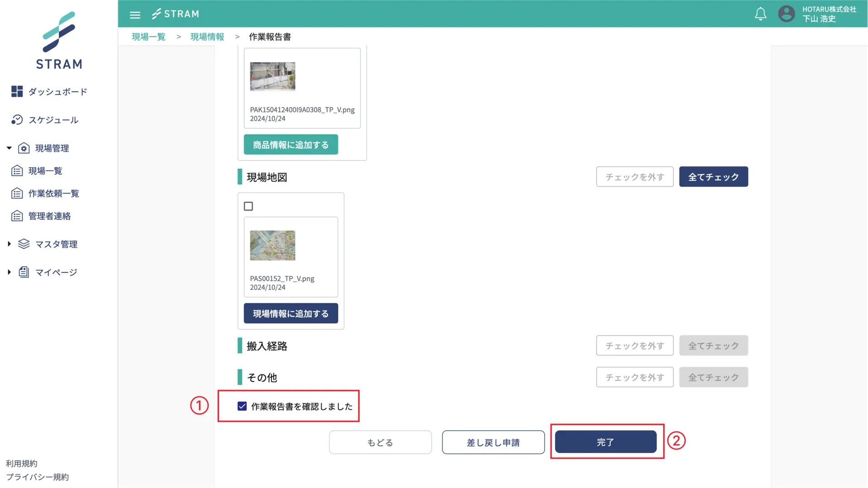Open 管理者連絡 in sidebar menu

coord(49,216)
